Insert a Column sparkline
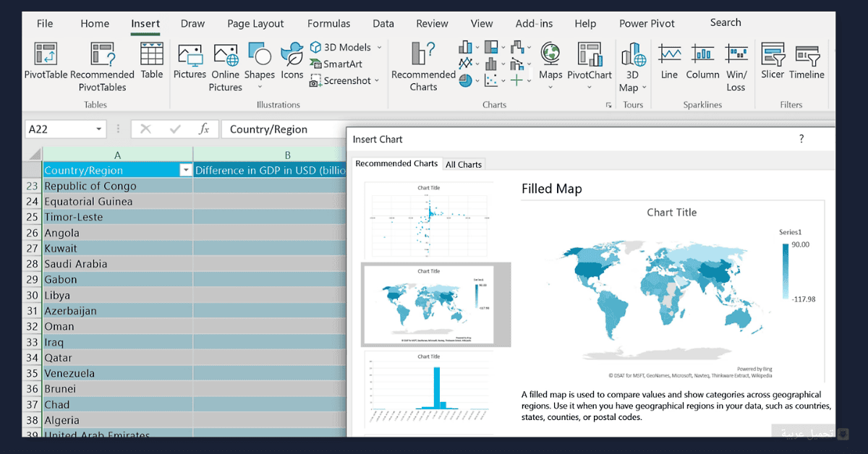 pos(702,61)
